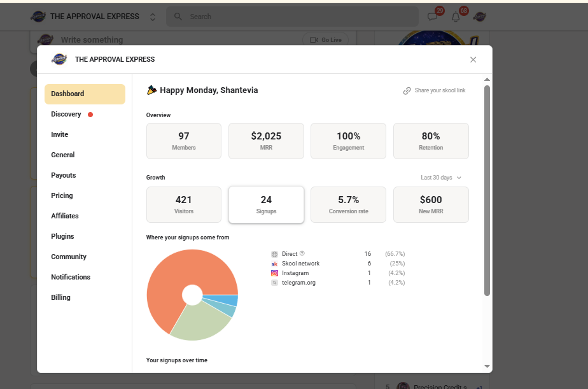The height and width of the screenshot is (389, 588).
Task: Select the 24 Signups card
Action: (266, 204)
